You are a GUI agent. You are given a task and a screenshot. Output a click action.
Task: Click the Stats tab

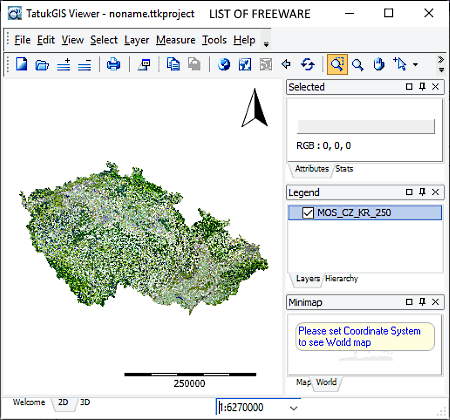coord(344,169)
